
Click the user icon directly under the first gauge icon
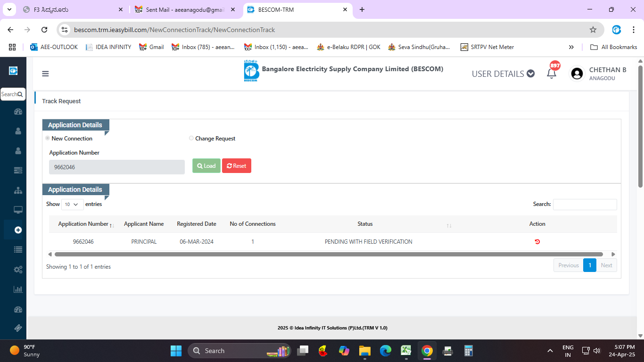[18, 131]
